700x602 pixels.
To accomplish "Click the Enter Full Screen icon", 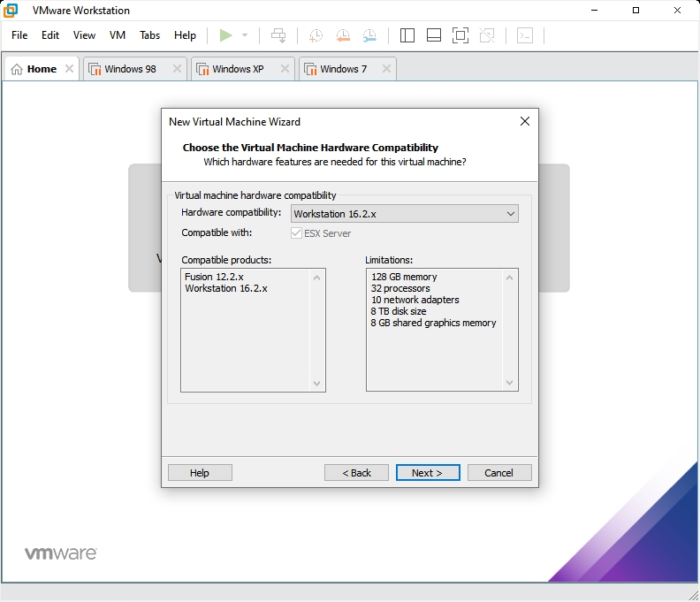I will [x=460, y=35].
